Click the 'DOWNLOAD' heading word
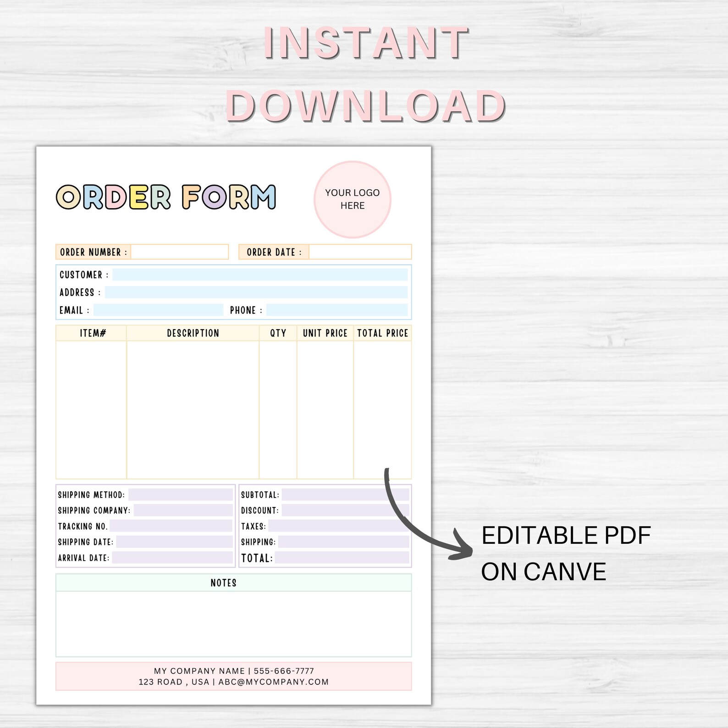This screenshot has width=728, height=728. 366,106
